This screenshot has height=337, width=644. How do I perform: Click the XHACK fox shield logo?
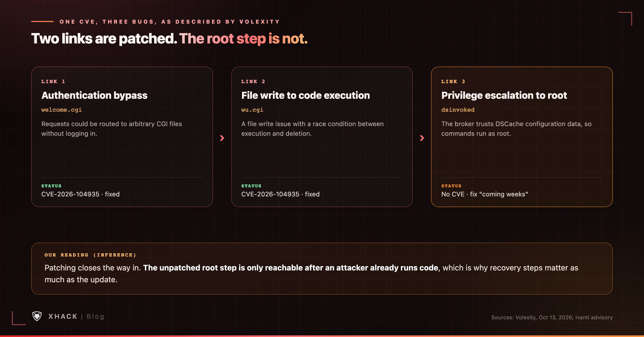(37, 316)
